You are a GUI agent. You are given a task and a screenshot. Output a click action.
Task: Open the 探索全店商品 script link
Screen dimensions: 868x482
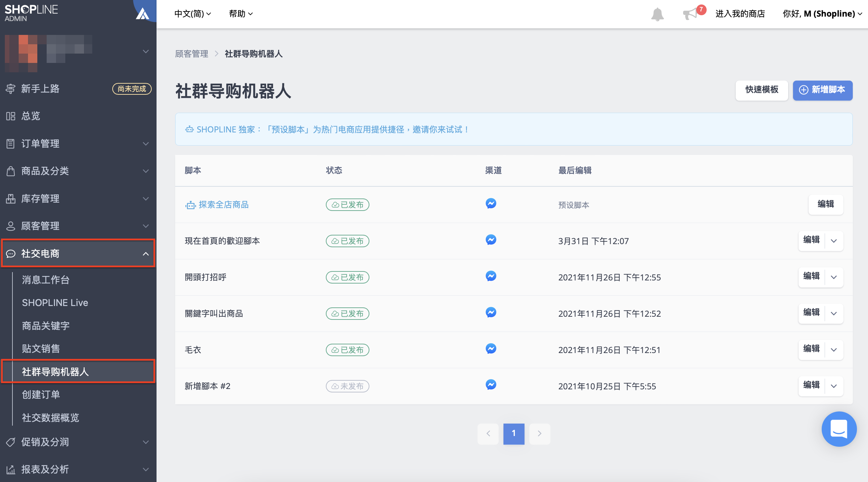click(x=224, y=205)
